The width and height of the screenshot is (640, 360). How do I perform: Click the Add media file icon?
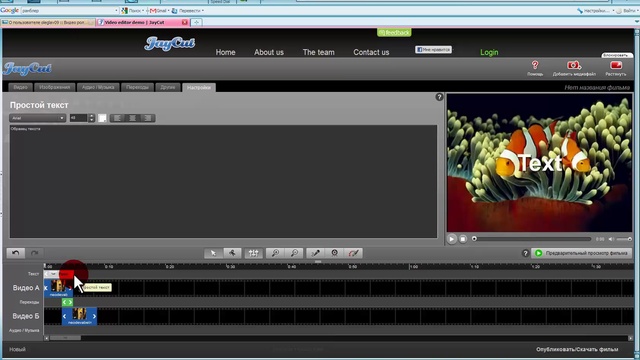pyautogui.click(x=574, y=65)
